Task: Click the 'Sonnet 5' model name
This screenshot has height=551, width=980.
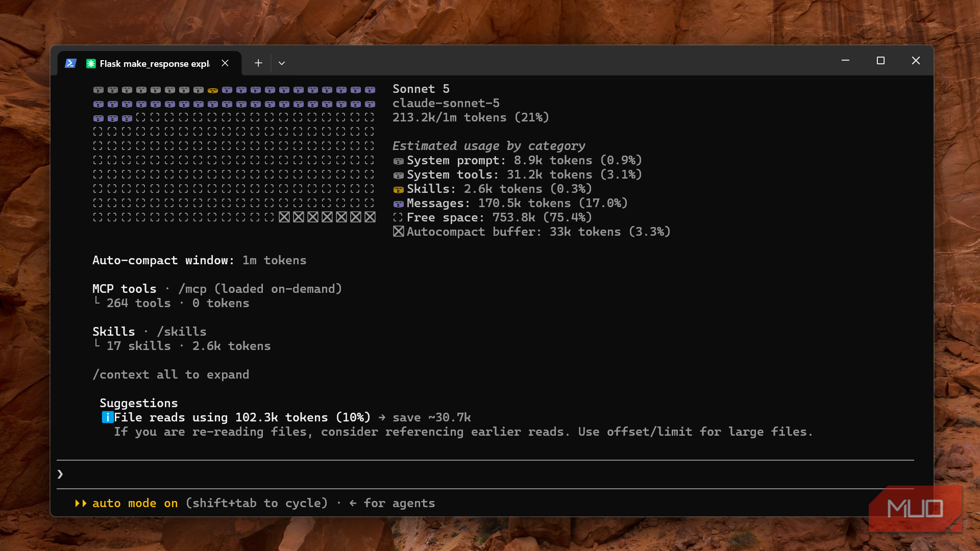Action: coord(421,89)
